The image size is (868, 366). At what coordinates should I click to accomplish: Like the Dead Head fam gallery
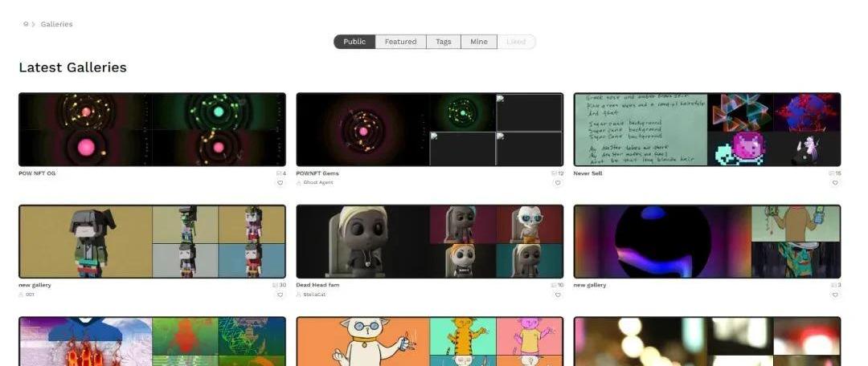point(558,295)
